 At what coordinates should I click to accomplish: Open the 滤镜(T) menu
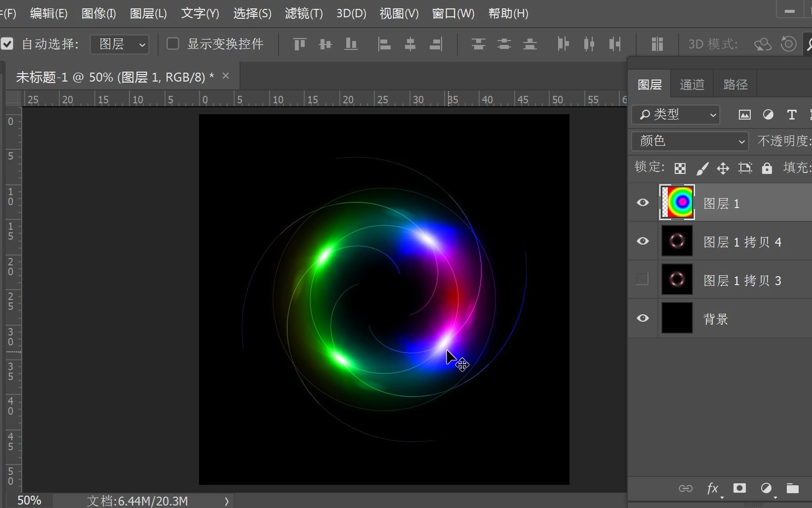[x=303, y=13]
